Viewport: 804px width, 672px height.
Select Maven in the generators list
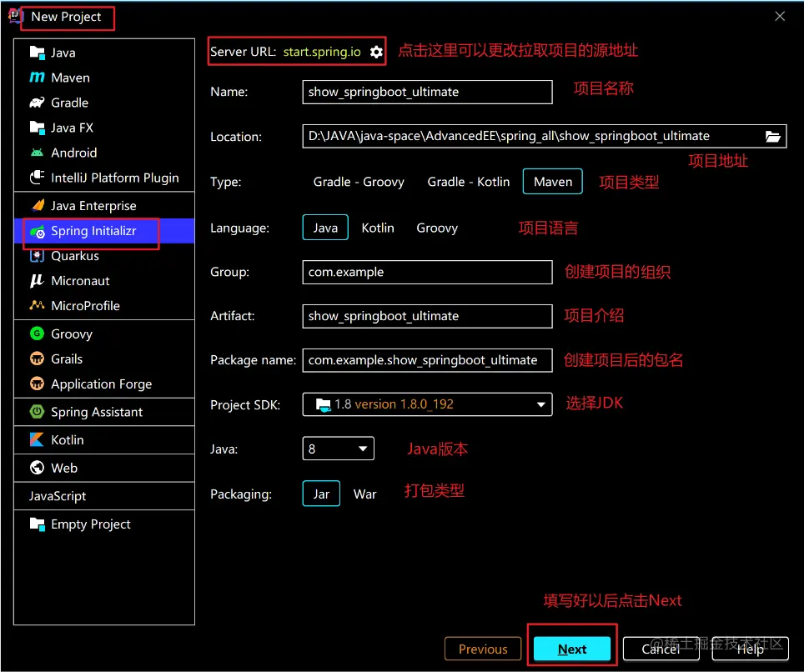pyautogui.click(x=104, y=78)
